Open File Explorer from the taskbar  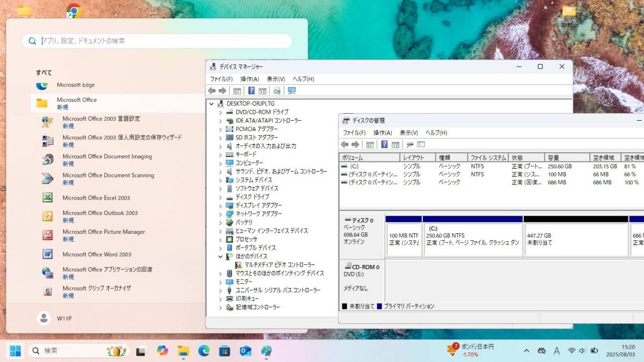pos(184,351)
